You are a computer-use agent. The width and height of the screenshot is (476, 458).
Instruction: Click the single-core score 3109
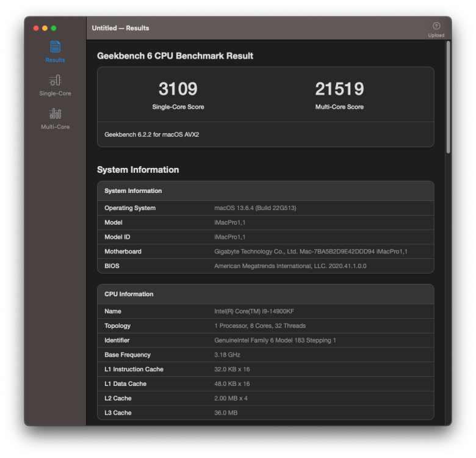pos(178,89)
